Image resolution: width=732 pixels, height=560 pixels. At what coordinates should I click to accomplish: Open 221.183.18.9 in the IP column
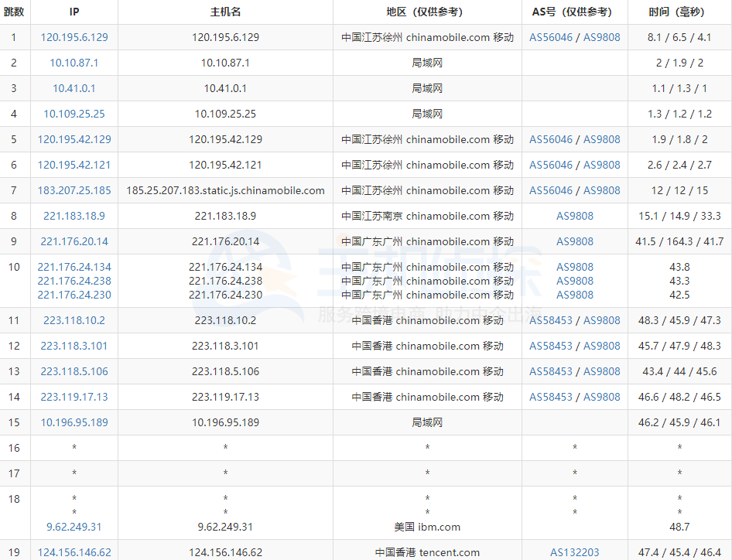tap(74, 216)
